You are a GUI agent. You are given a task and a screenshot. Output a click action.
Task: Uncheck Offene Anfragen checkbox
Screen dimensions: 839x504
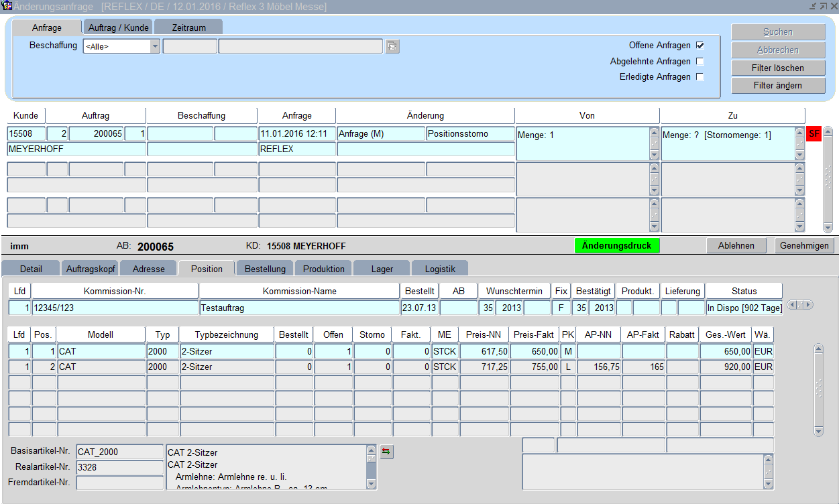(x=700, y=46)
